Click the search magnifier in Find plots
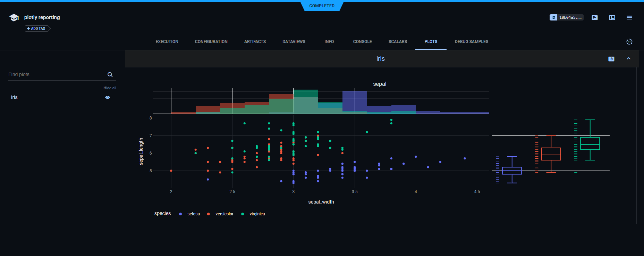 [110, 75]
